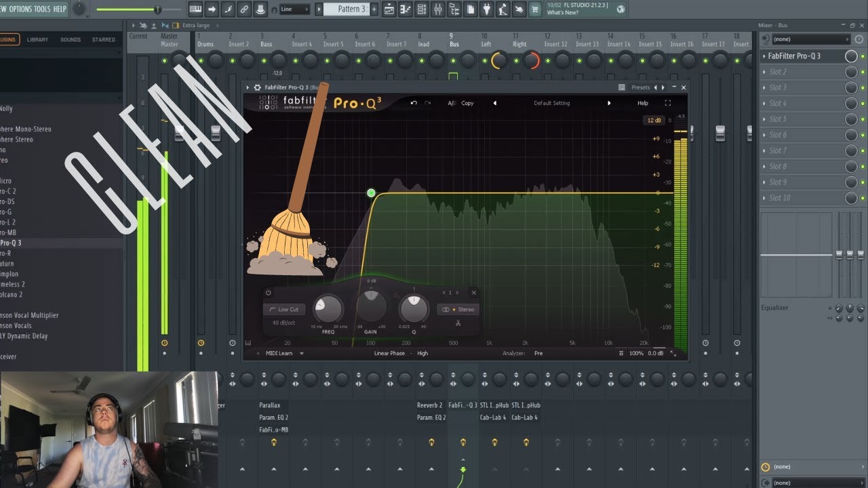Click the top hat icon in toolbar
Screen dimensions: 868x488
[260, 9]
